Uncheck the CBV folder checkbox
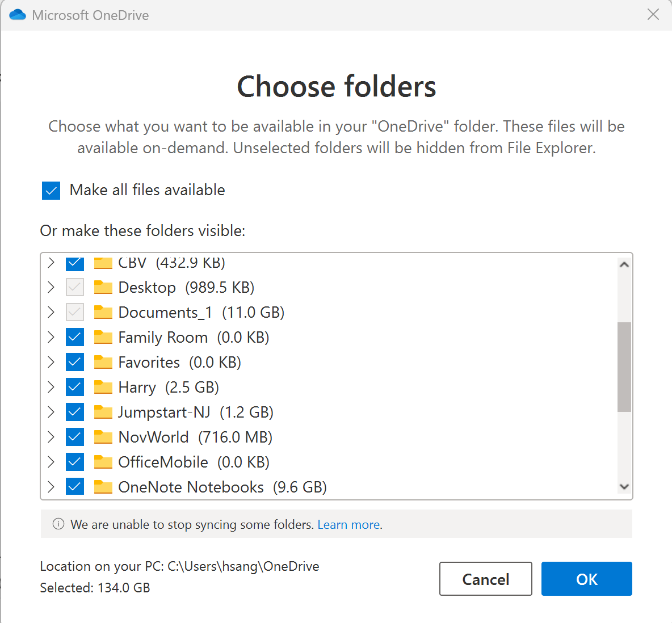This screenshot has height=623, width=672. (x=74, y=263)
